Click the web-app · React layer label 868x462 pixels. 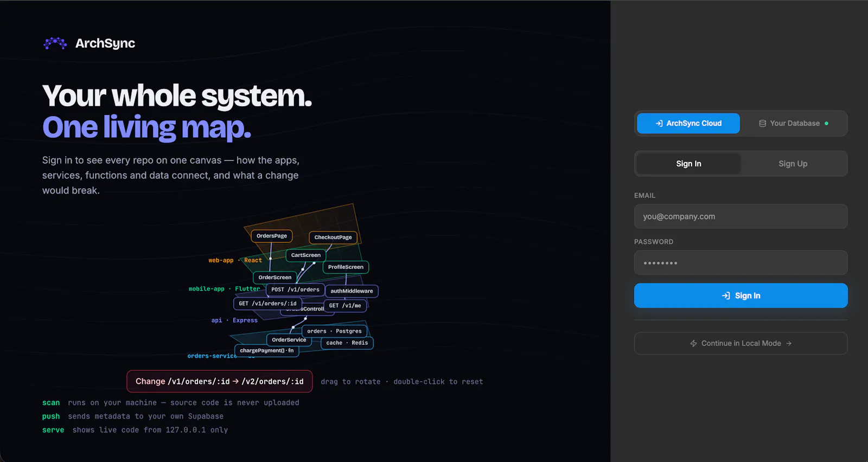click(x=235, y=260)
